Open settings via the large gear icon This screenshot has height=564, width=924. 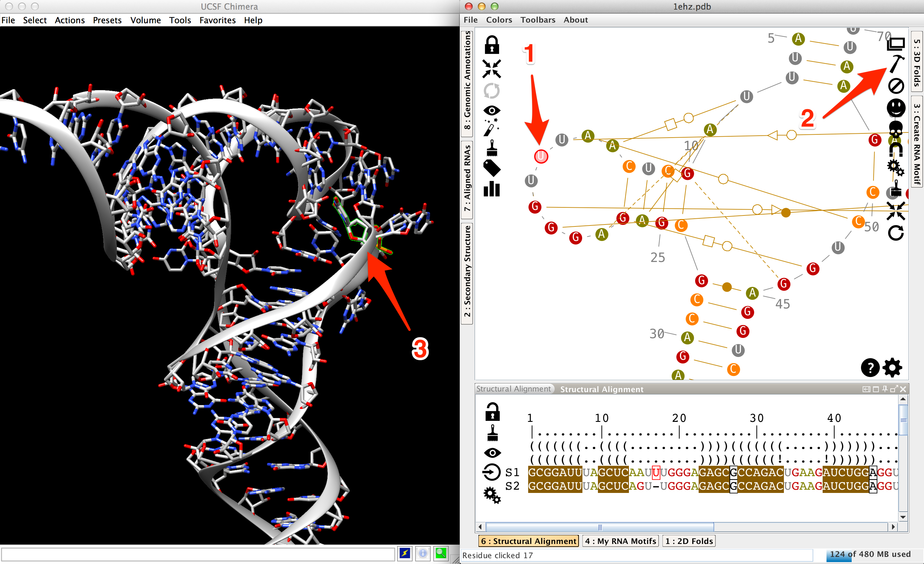point(892,368)
